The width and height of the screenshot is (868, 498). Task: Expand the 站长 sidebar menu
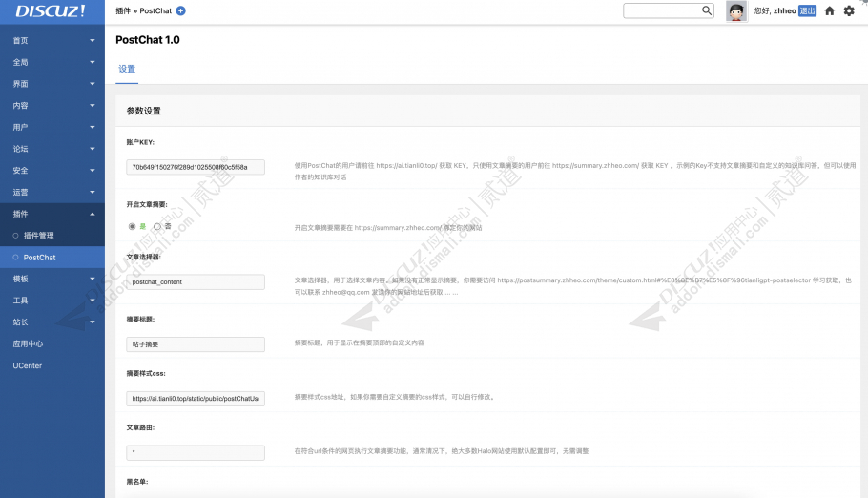pyautogui.click(x=52, y=322)
